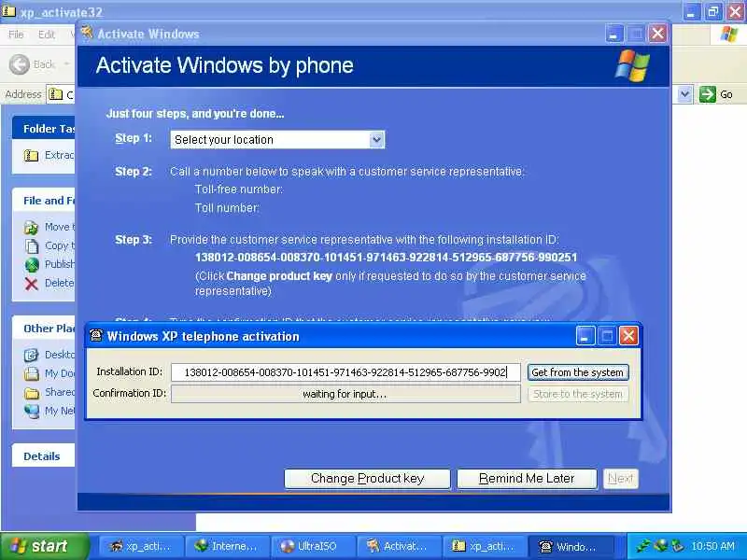Expand the address bar dropdown arrow

[x=684, y=94]
